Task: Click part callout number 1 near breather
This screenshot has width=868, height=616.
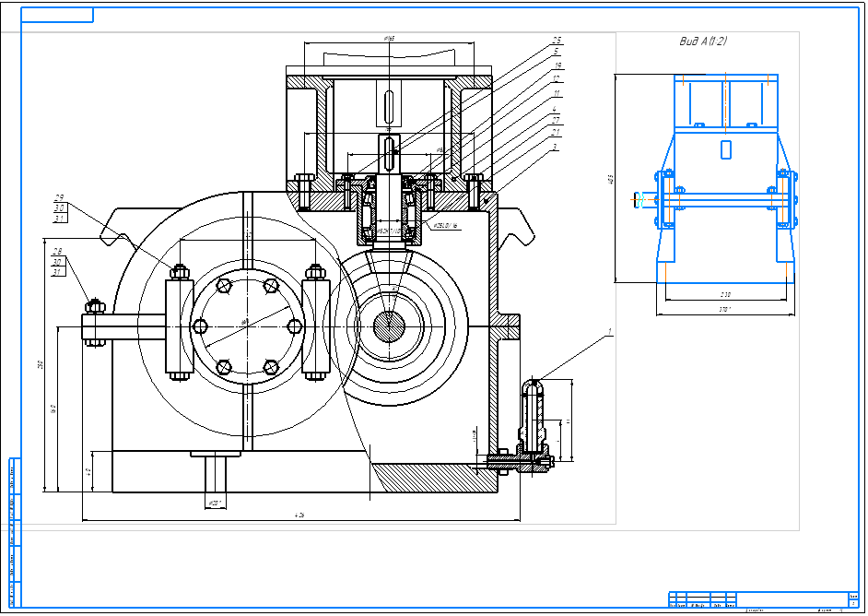Action: tap(610, 331)
